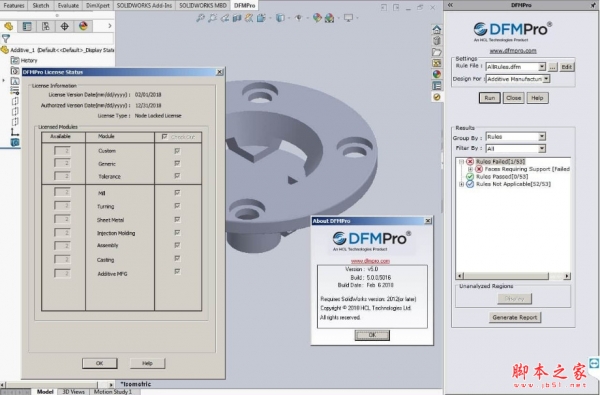
Task: Expand the Annotations folder arrow in feature tree
Action: (x=4, y=80)
